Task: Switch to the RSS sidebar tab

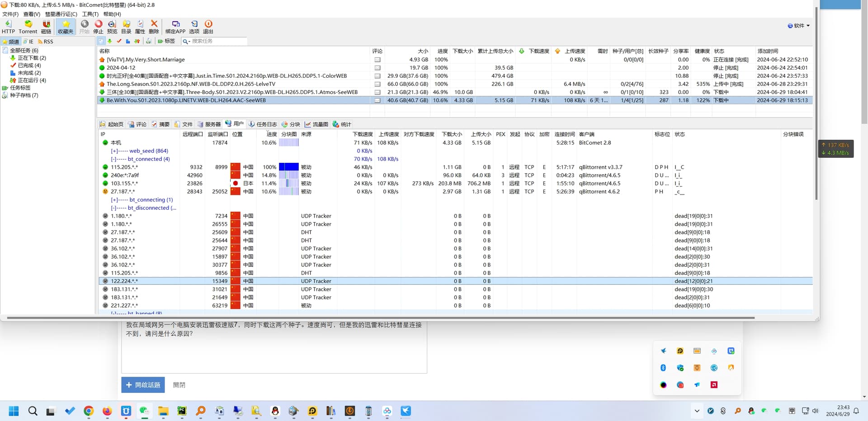Action: [45, 42]
